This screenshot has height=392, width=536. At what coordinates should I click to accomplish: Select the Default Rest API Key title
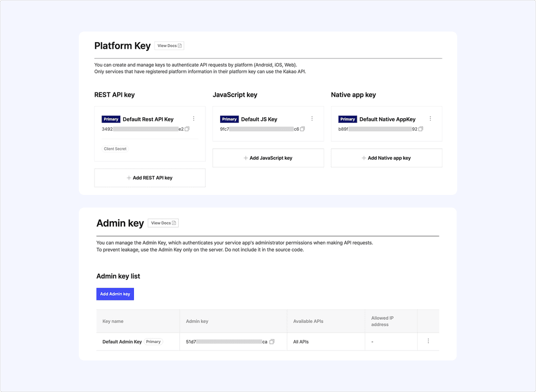pos(148,119)
